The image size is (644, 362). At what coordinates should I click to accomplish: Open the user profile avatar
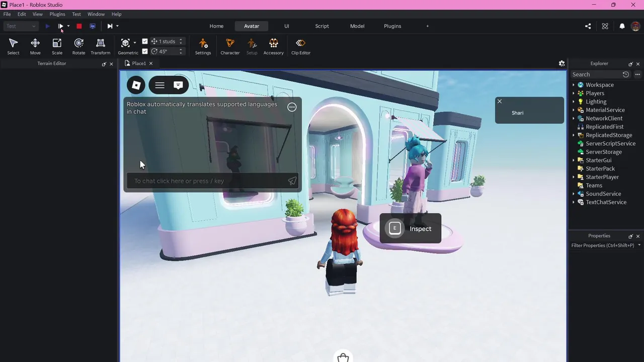[x=635, y=26]
